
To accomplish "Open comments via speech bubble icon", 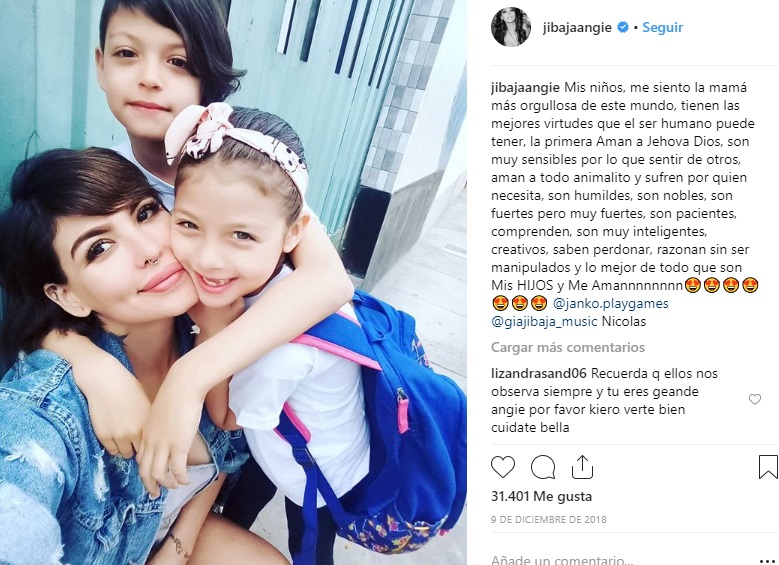I will point(543,467).
